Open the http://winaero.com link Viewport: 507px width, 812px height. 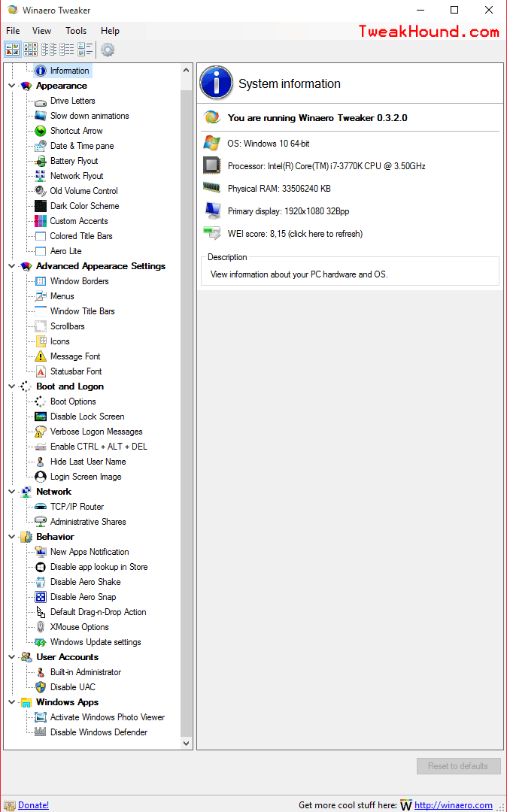pyautogui.click(x=453, y=805)
